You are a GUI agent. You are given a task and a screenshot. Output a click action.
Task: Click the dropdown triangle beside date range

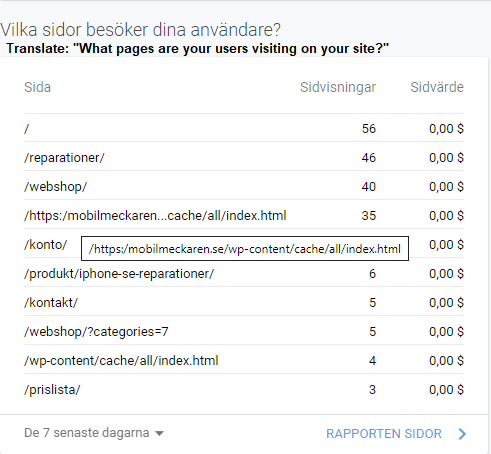[x=160, y=433]
